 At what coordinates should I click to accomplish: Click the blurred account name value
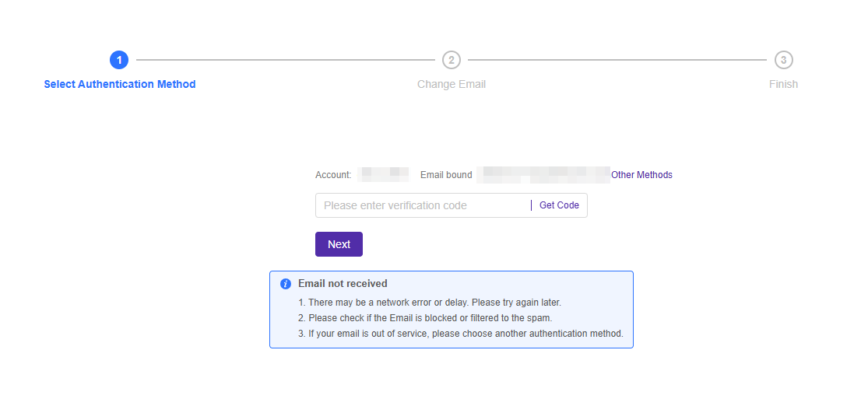coord(383,174)
